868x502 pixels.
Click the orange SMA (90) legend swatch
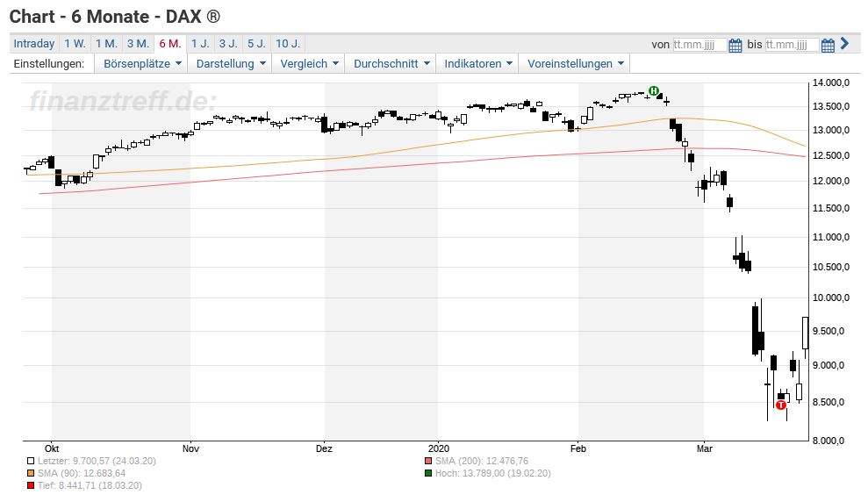pos(31,473)
